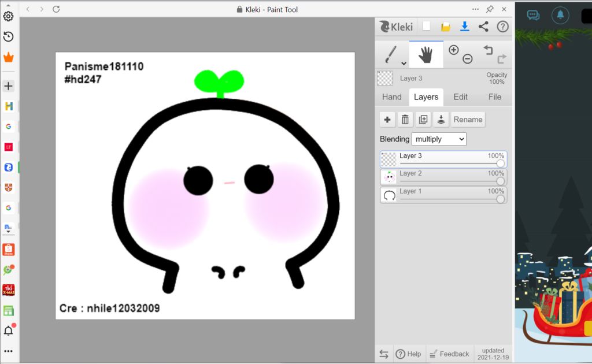Open the Edit tab
This screenshot has width=592, height=364.
click(x=461, y=97)
